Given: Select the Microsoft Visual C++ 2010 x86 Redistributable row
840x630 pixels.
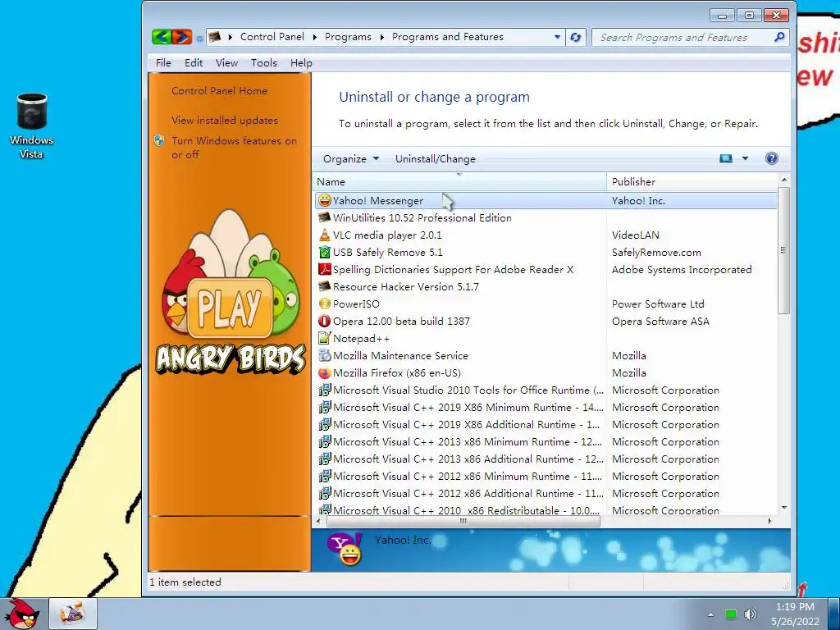Looking at the screenshot, I should 546,509.
